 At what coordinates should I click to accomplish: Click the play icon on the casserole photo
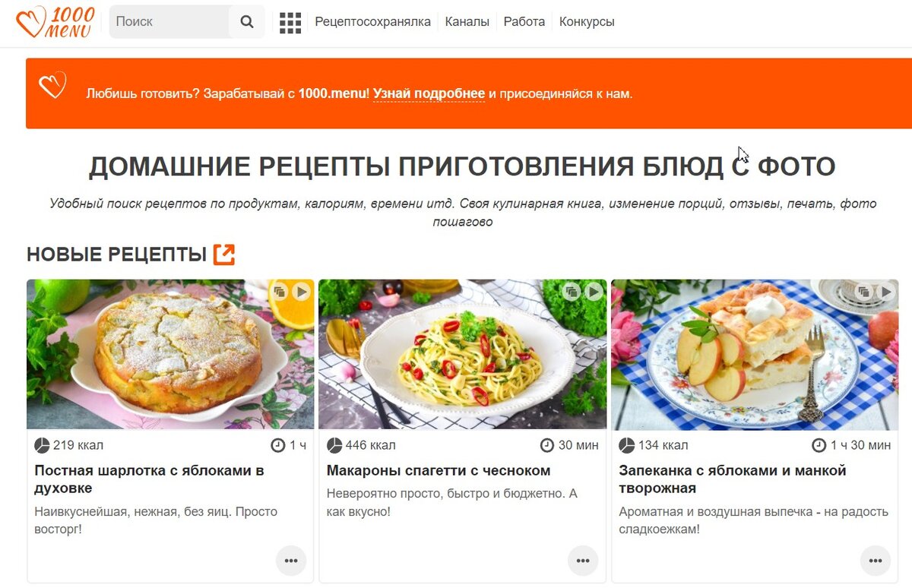pos(885,292)
